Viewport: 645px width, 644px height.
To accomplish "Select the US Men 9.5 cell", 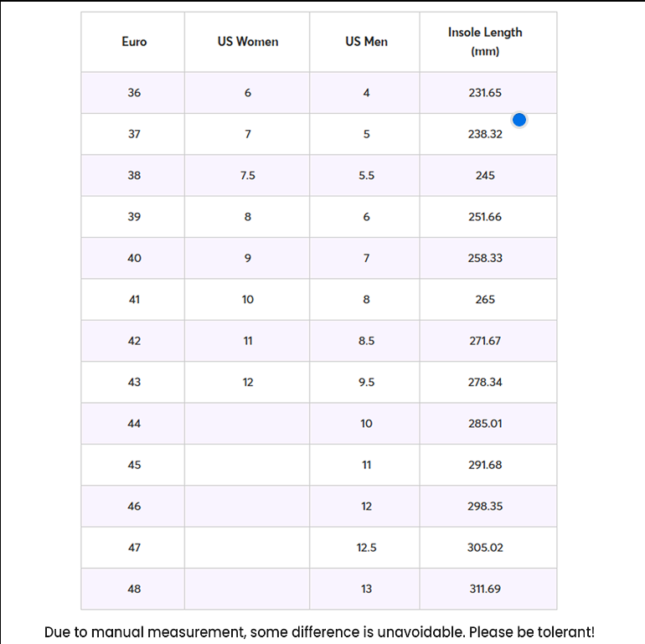I will [x=366, y=382].
